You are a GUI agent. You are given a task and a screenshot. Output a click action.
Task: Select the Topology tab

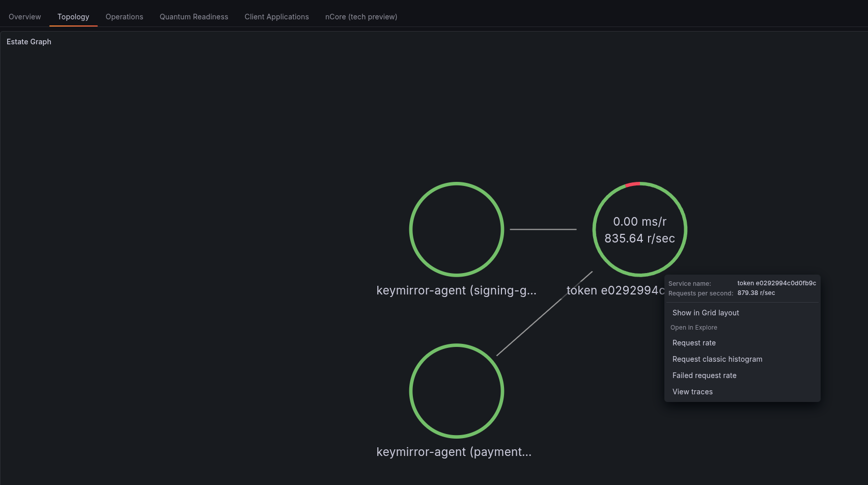73,17
